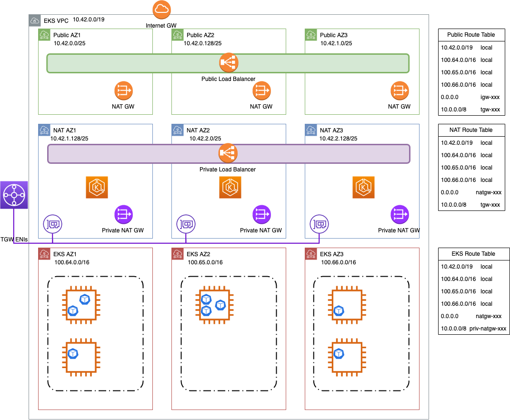Click the Internet GW cloud icon
The height and width of the screenshot is (420, 510).
[161, 9]
